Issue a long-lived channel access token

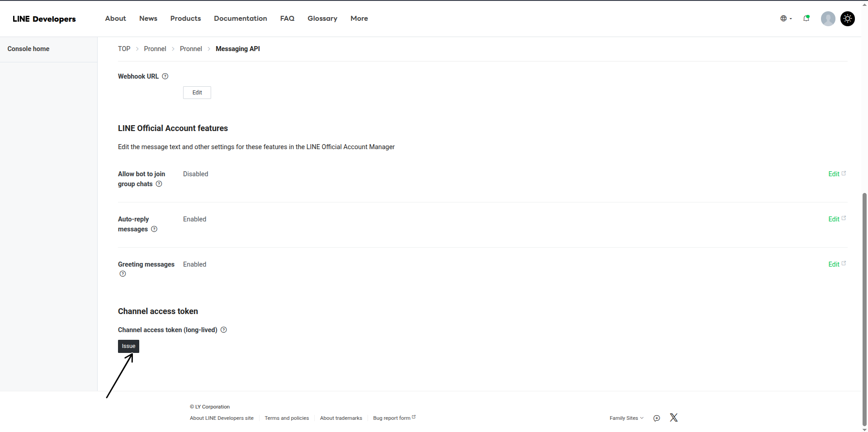128,346
